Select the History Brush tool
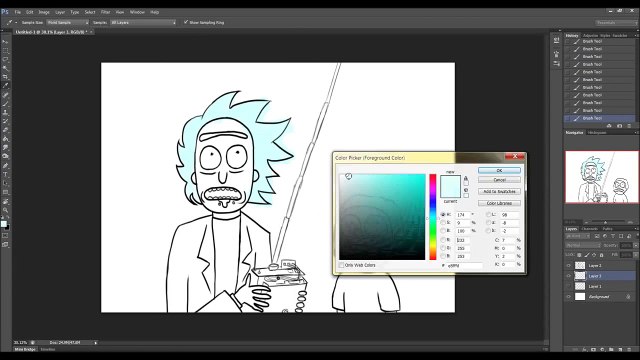Image resolution: width=640 pixels, height=360 pixels. (5, 121)
